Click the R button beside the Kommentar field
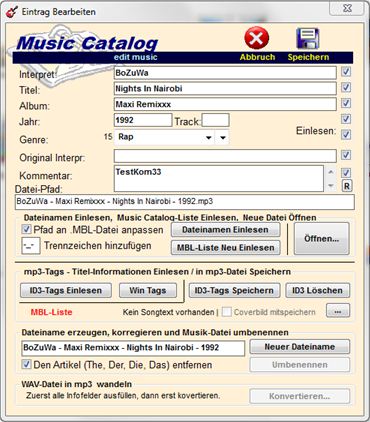Screen dimensions: 370x422 coord(347,186)
